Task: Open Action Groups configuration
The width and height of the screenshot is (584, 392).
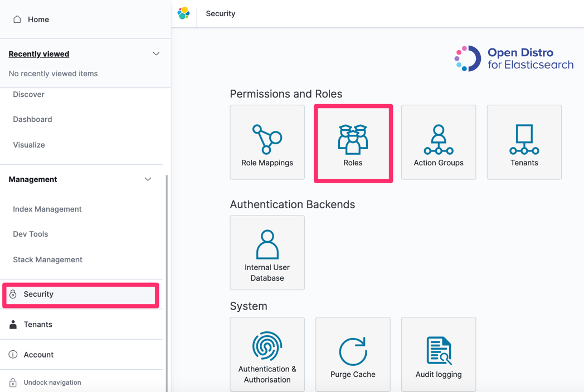Action: pyautogui.click(x=439, y=142)
